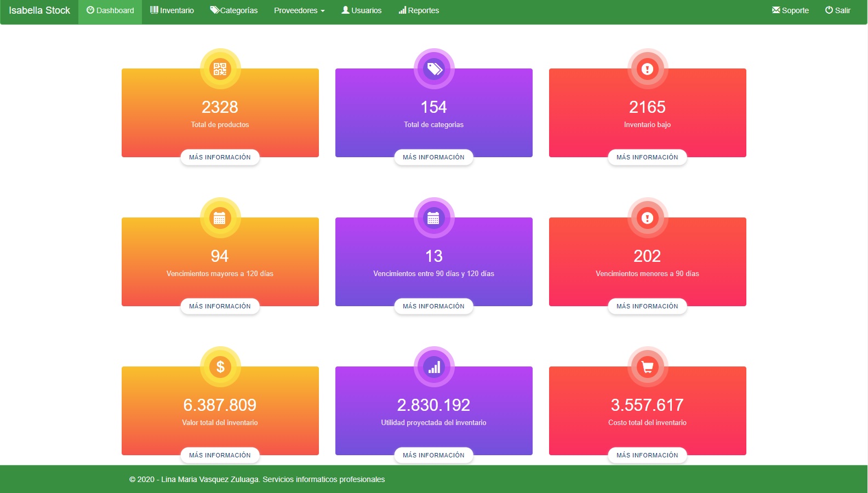This screenshot has height=493, width=868.
Task: Click the bar chart icon above Utilidad proyectada
Action: [434, 367]
